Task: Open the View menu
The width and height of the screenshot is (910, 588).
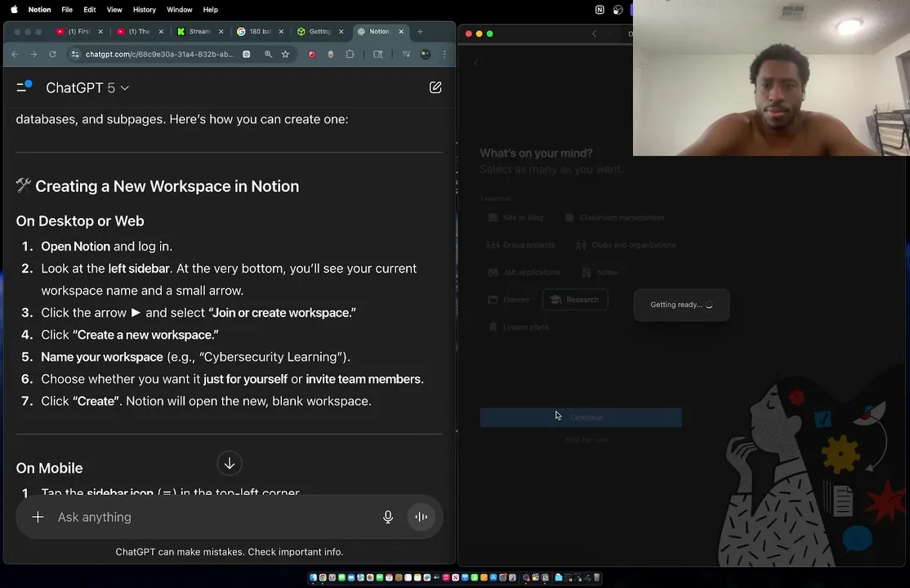Action: coord(114,9)
